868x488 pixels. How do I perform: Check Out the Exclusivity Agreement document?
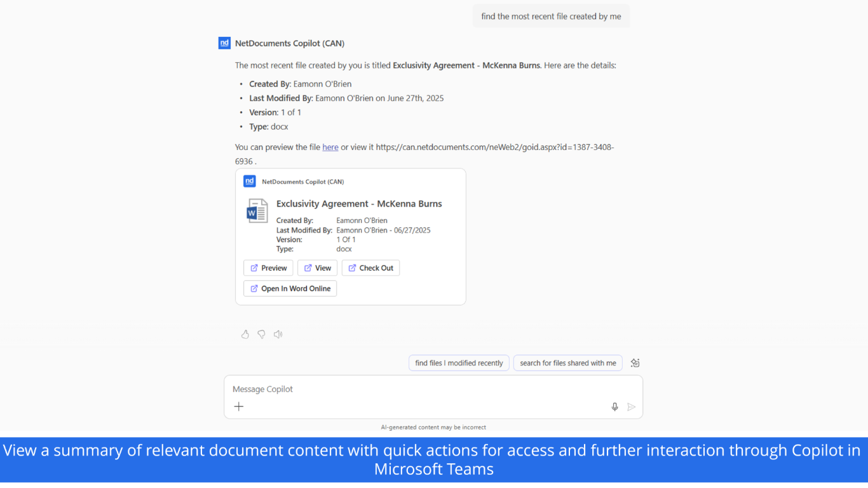[370, 268]
